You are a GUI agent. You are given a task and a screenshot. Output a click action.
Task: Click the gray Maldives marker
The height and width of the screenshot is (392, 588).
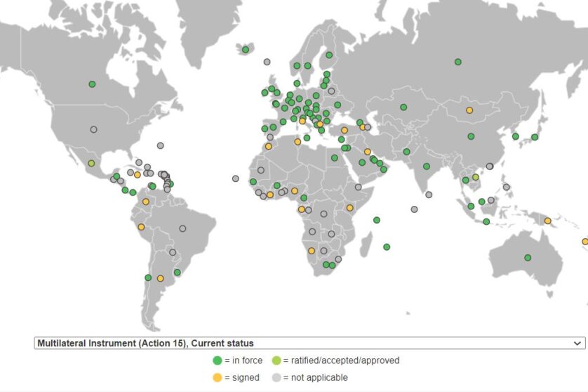point(415,209)
